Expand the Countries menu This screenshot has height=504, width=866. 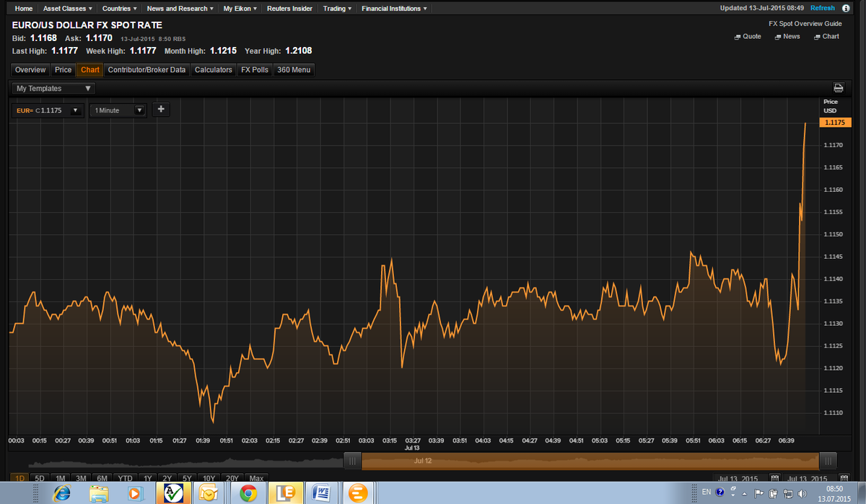click(120, 9)
